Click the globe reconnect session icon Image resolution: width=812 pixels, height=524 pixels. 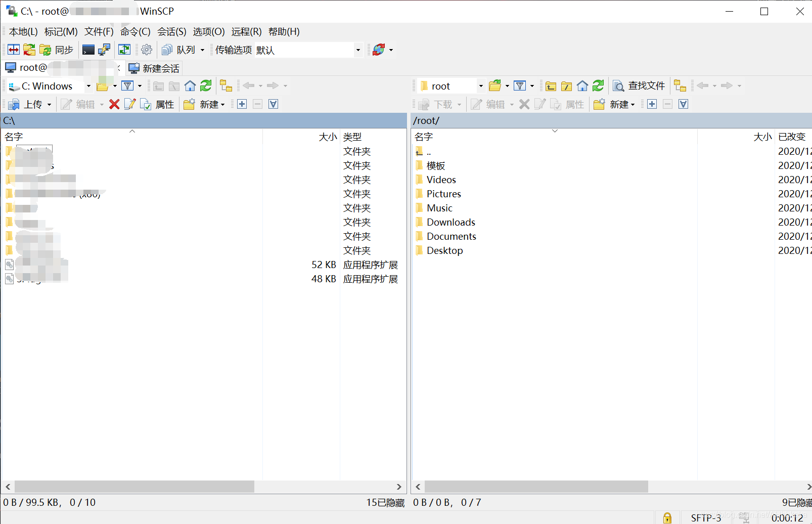[x=379, y=50]
